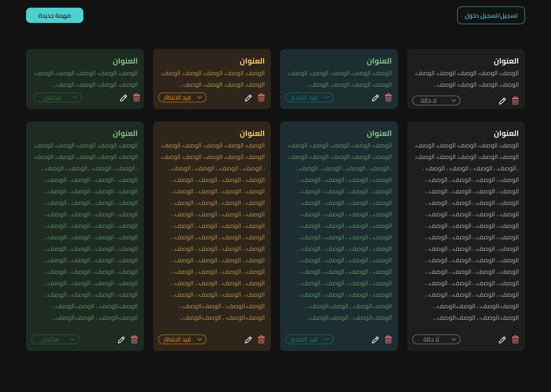The image size is (551, 392).
Task: Open the 'قيد الانتظار' status dropdown on the short card
Action: [x=183, y=98]
